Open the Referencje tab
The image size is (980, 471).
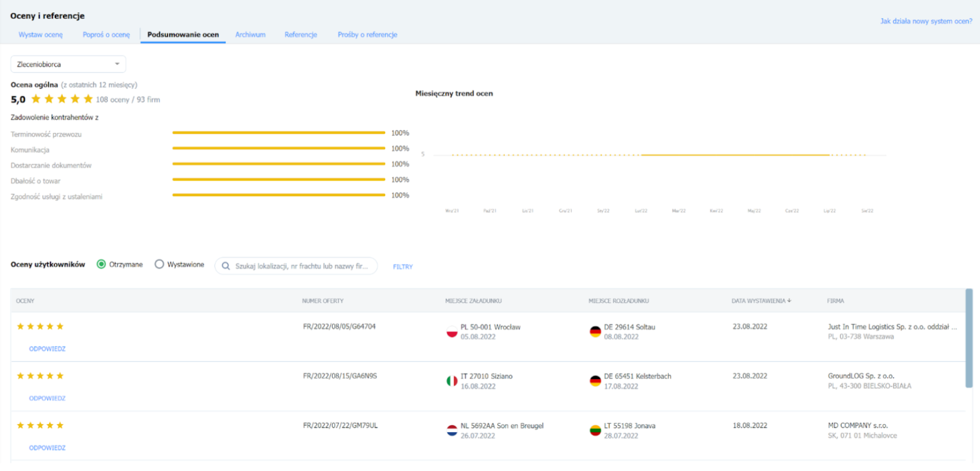pos(300,35)
